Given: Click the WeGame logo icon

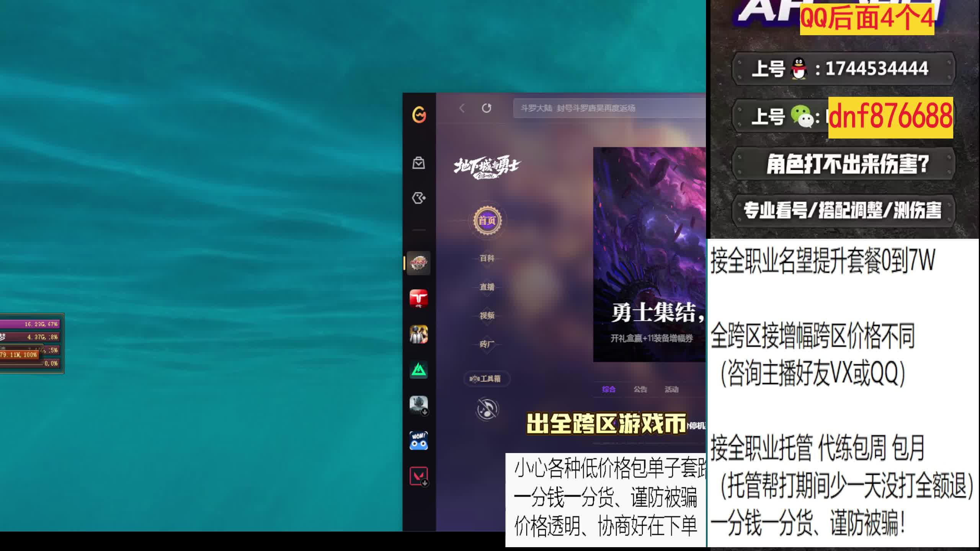Looking at the screenshot, I should pos(419,114).
